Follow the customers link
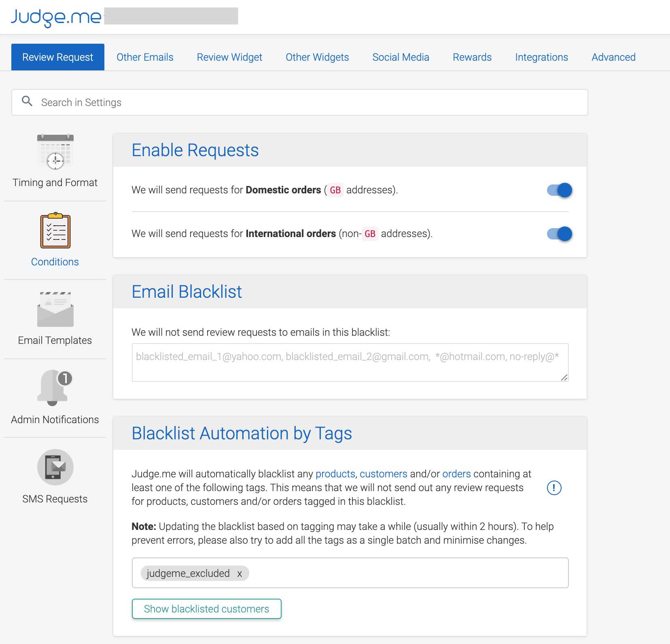This screenshot has height=644, width=670. pos(383,474)
